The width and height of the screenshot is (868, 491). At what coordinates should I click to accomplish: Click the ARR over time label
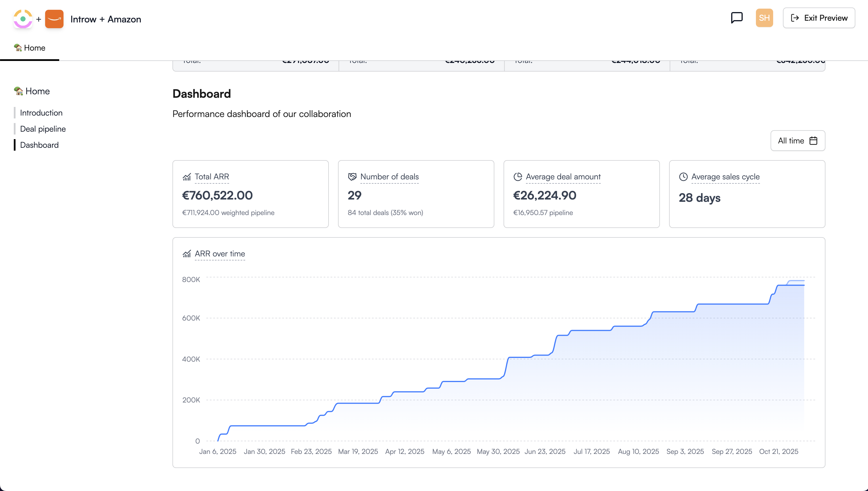tap(220, 254)
